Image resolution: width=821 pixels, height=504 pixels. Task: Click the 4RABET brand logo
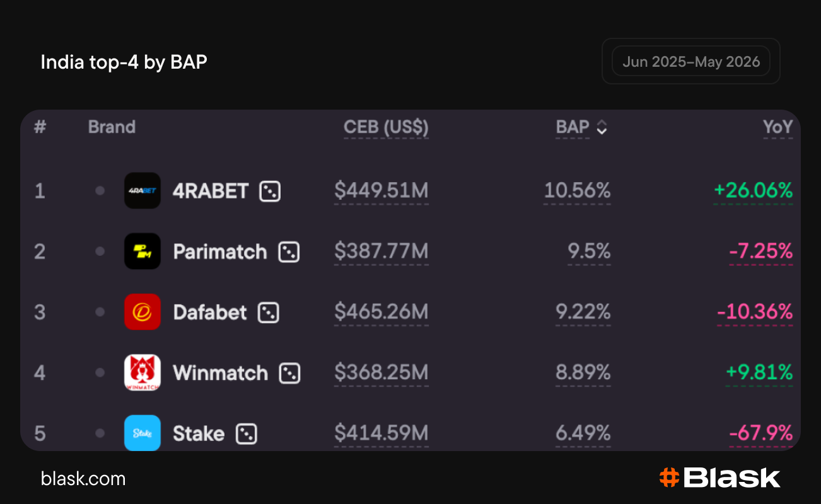pos(143,190)
